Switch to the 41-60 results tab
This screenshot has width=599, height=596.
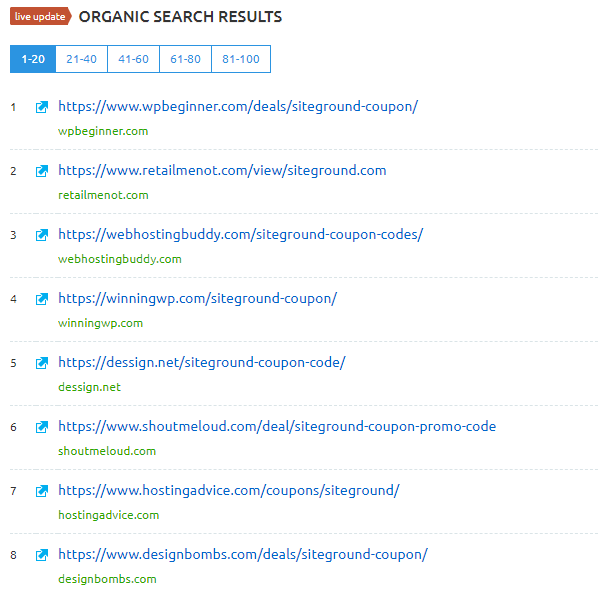pyautogui.click(x=133, y=59)
